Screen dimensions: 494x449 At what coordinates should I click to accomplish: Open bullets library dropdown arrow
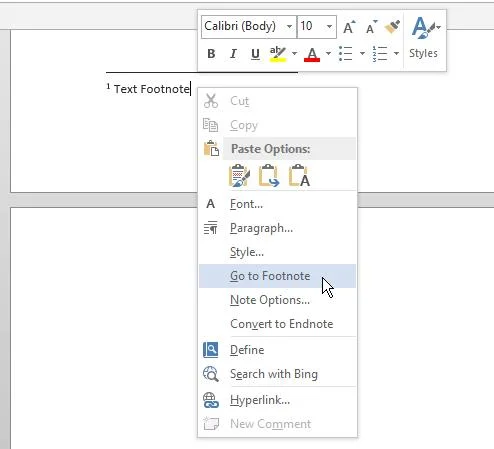[362, 53]
